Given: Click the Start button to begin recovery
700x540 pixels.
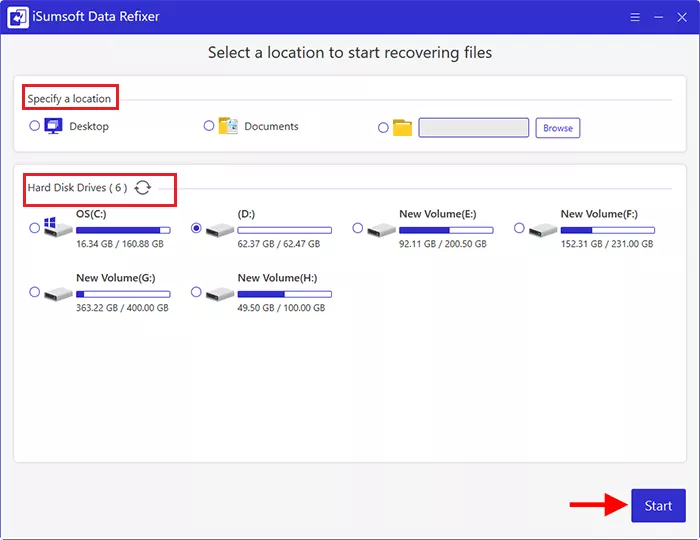Looking at the screenshot, I should click(658, 506).
